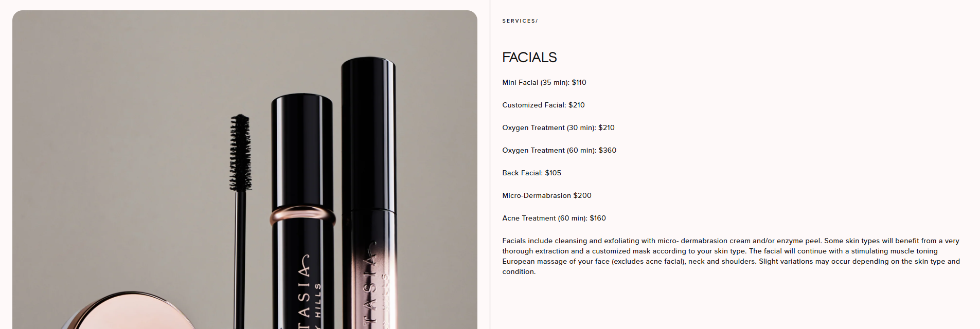
Task: Click the word 'condition.' ending the paragraph
Action: coord(519,271)
